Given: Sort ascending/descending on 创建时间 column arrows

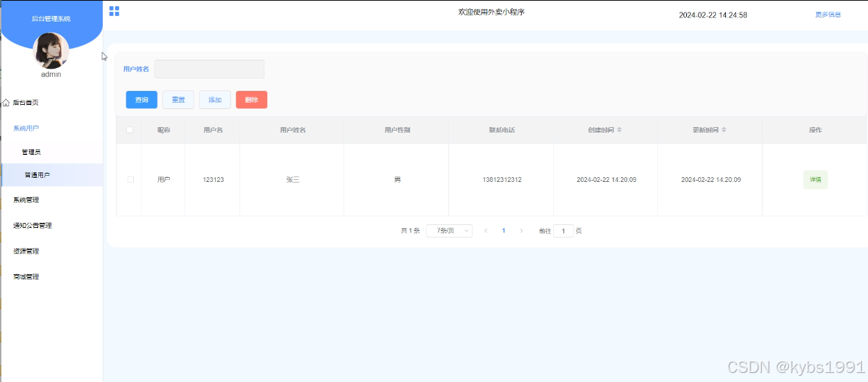Looking at the screenshot, I should tap(620, 130).
